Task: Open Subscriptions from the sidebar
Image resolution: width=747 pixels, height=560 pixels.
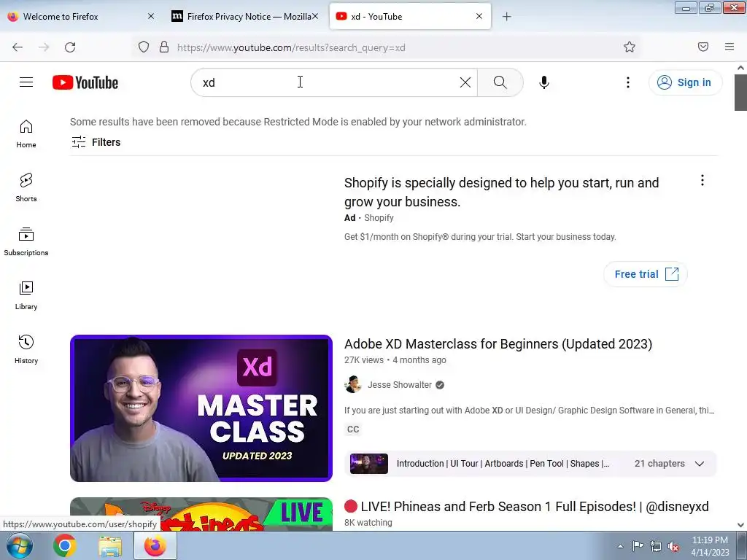Action: (26, 241)
